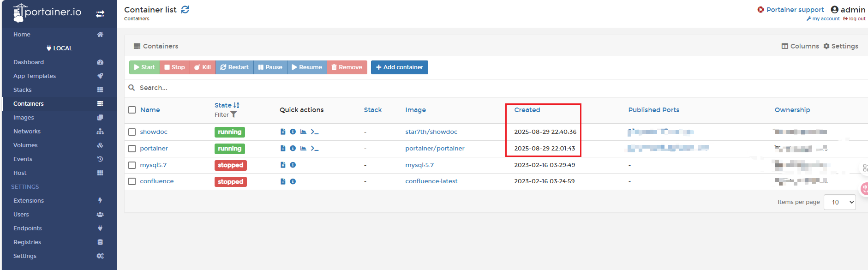The width and height of the screenshot is (868, 270).
Task: Open inspect info icon for mysql5.7 container
Action: coord(293,165)
